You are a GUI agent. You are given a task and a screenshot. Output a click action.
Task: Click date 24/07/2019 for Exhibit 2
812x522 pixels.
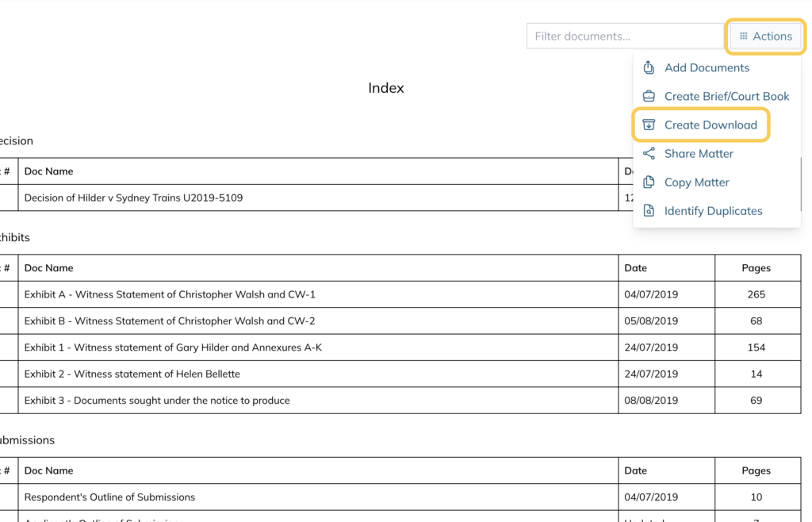pos(651,374)
